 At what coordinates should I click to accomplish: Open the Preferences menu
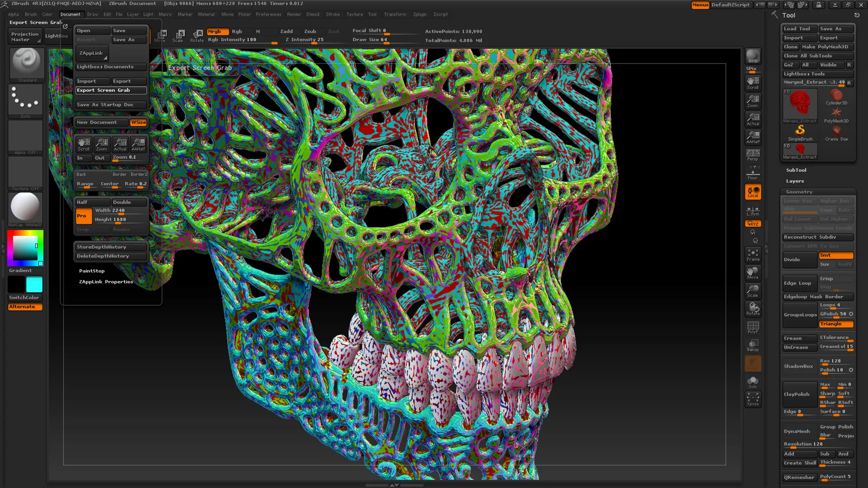[x=268, y=14]
